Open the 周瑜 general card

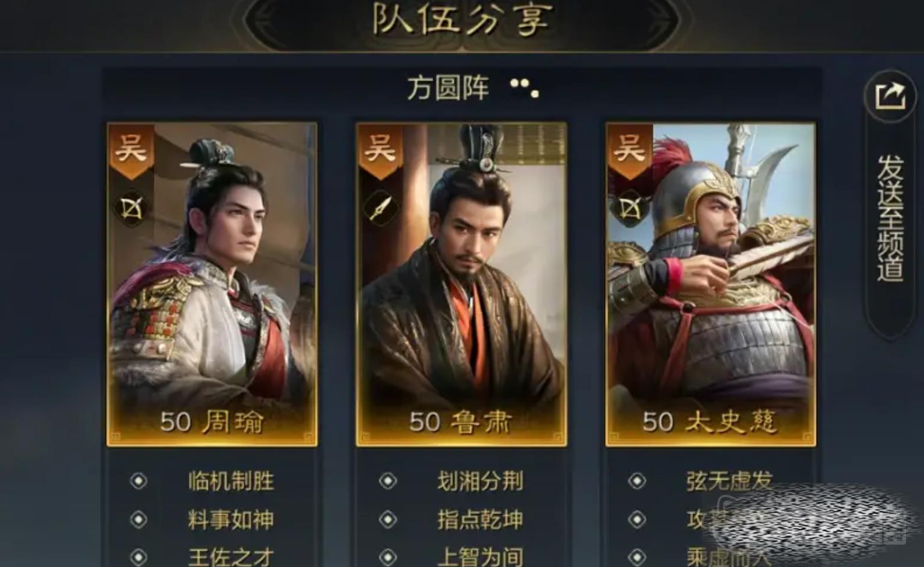(x=212, y=284)
